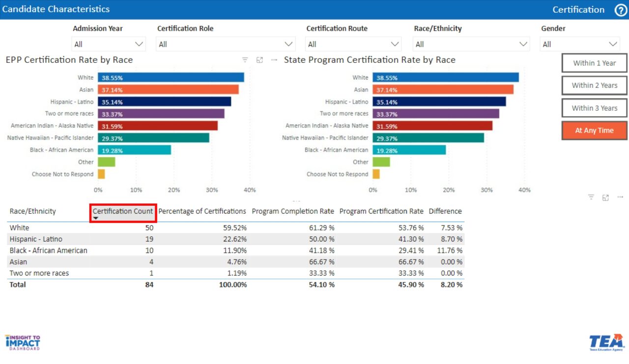Screen dimensions: 629x364
Task: Select the Hispanic - Latino table row
Action: click(36, 239)
